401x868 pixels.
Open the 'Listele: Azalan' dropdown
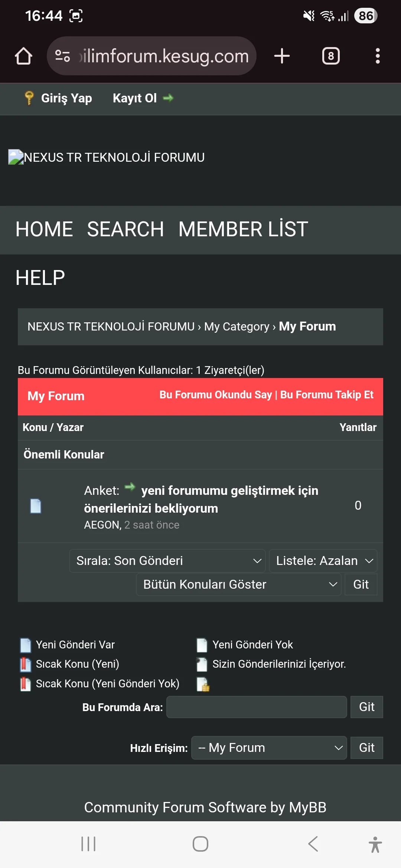pos(323,561)
